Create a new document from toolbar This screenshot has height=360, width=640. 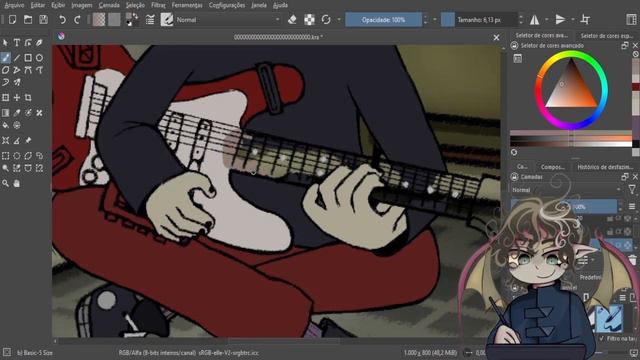coord(12,20)
